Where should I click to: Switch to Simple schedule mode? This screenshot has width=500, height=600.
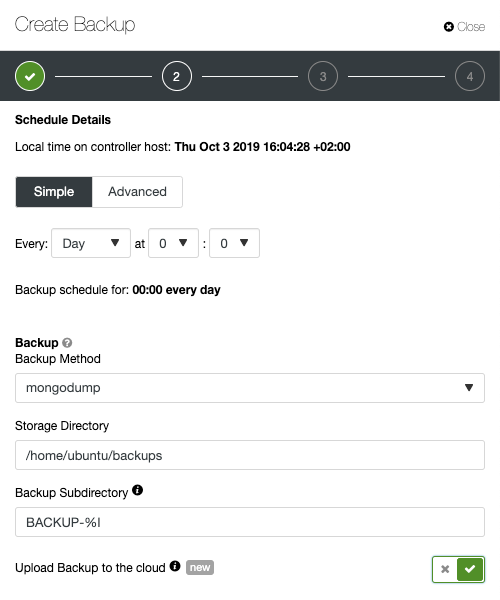click(x=54, y=192)
